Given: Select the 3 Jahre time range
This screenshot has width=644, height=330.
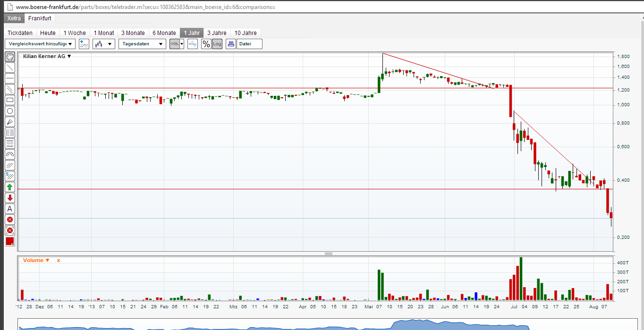Looking at the screenshot, I should [x=217, y=33].
